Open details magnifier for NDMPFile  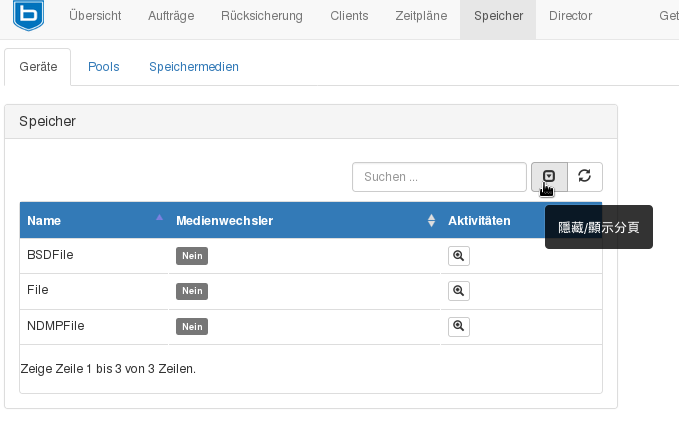[458, 326]
